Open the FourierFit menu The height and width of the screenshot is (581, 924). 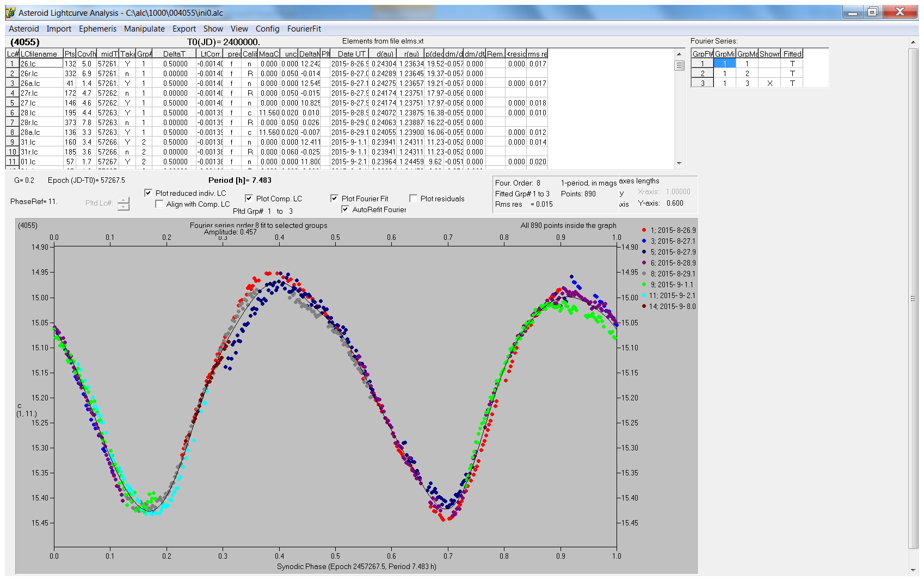[x=304, y=29]
